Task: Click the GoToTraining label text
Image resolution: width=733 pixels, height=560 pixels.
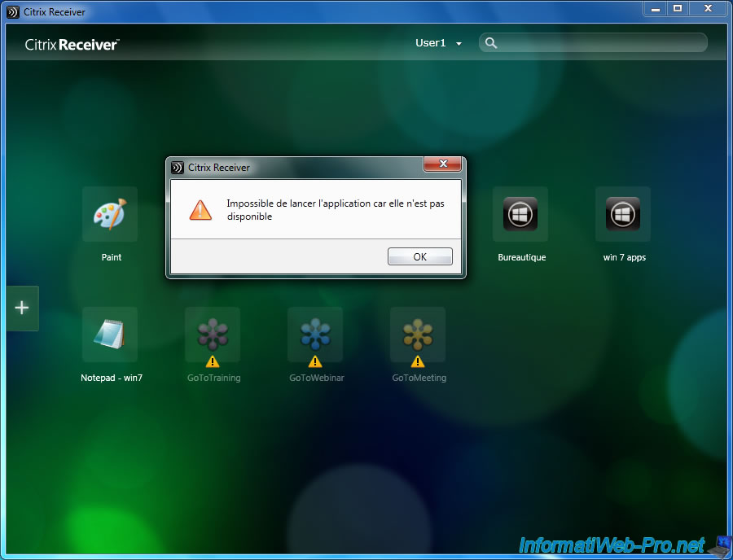Action: pos(214,378)
